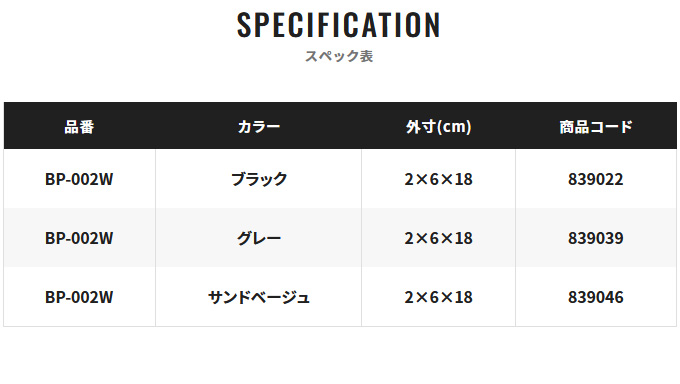Click the サンドベージュ color cell
The width and height of the screenshot is (680, 384).
(259, 297)
